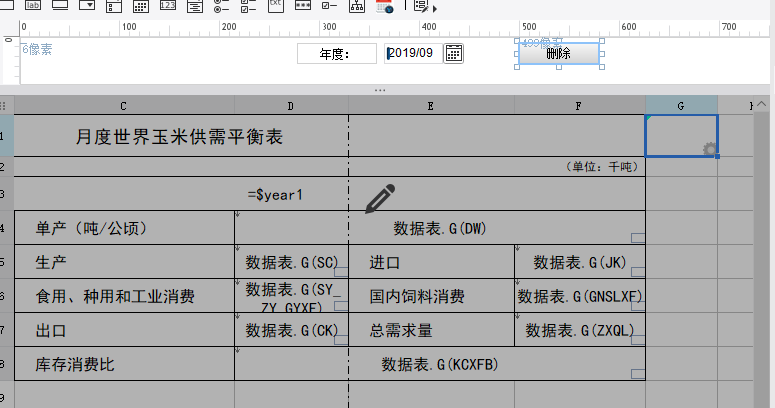Select column D header
The image size is (775, 408).
pyautogui.click(x=291, y=106)
